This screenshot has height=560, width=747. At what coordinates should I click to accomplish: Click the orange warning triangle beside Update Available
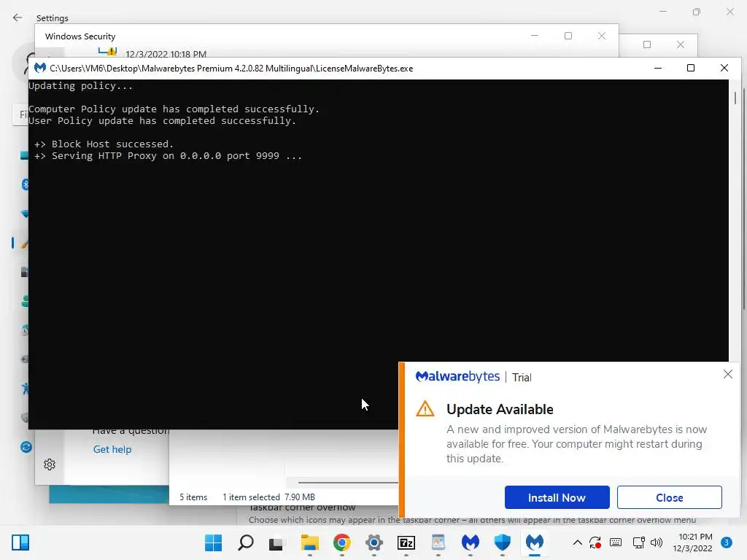point(425,409)
